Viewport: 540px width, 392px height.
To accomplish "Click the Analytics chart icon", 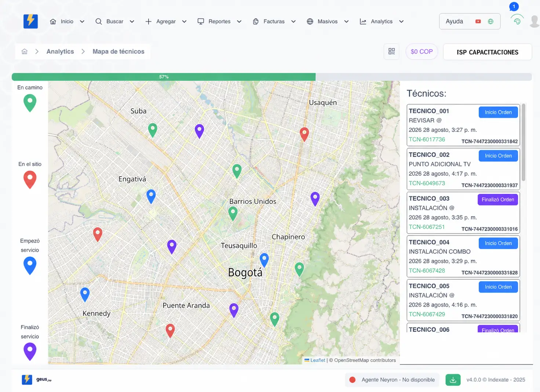I will coord(363,22).
